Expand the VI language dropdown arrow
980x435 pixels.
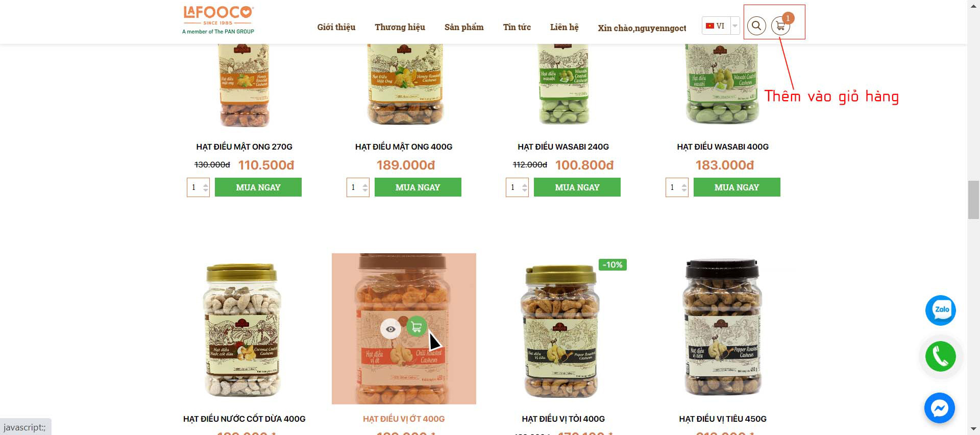[735, 26]
